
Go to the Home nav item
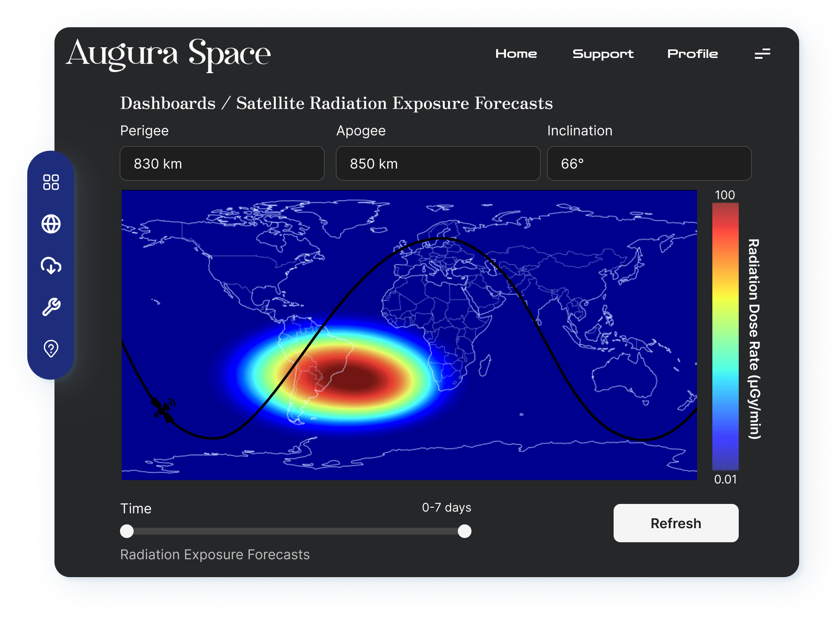click(516, 54)
